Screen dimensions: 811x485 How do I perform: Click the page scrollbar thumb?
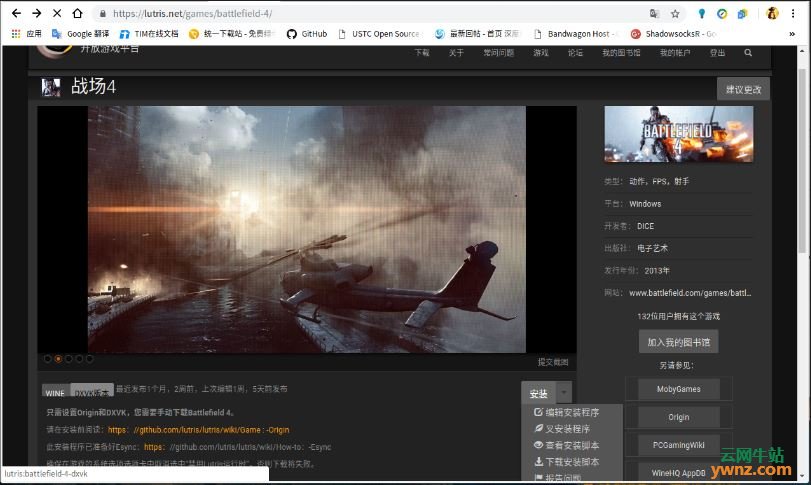click(x=802, y=160)
